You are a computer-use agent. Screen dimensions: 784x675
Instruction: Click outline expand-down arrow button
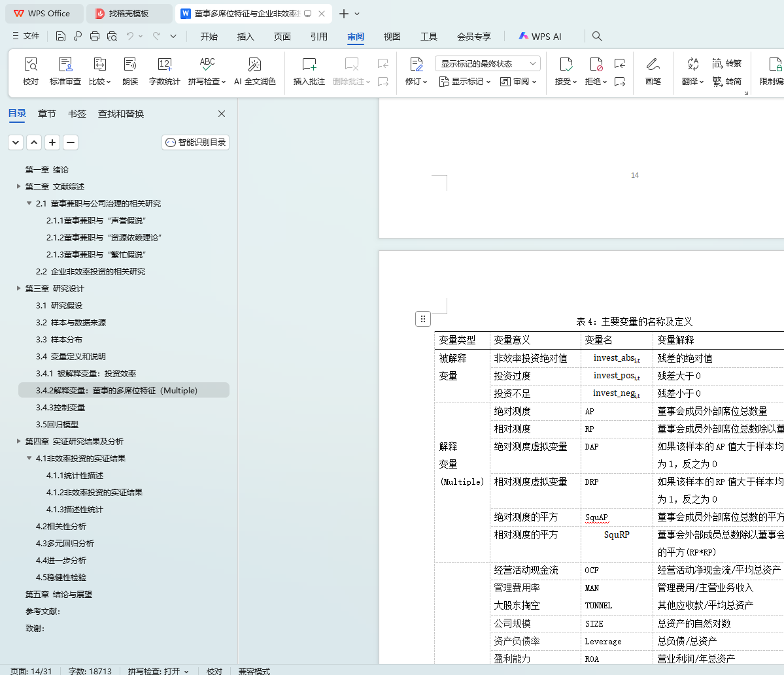16,142
